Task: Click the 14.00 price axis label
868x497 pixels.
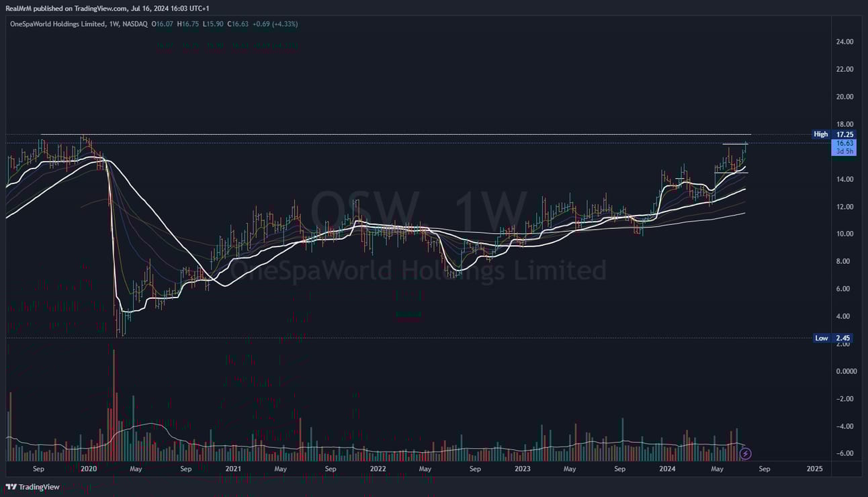Action: click(844, 179)
